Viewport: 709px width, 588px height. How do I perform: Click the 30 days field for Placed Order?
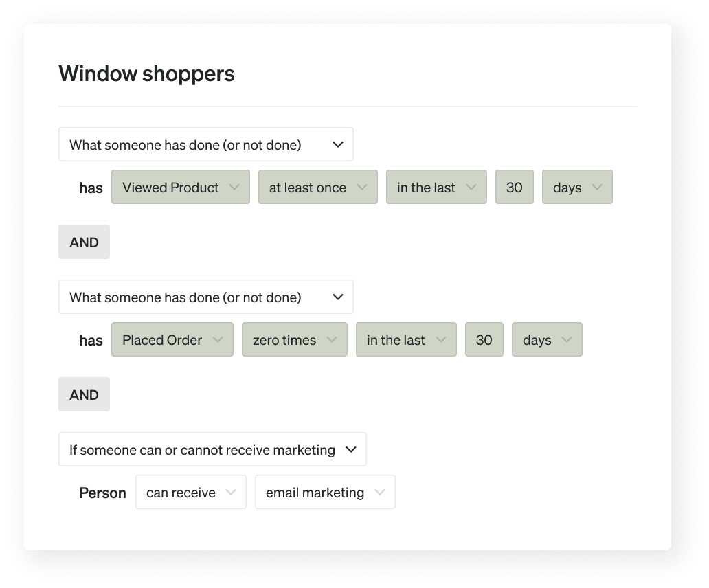pyautogui.click(x=484, y=341)
